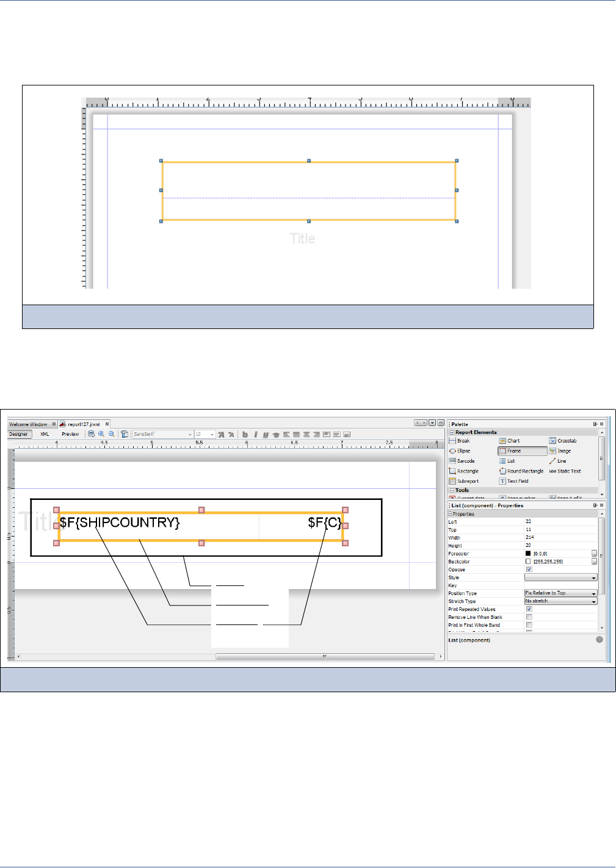
Task: Switch to the Preview view
Action: 70,434
